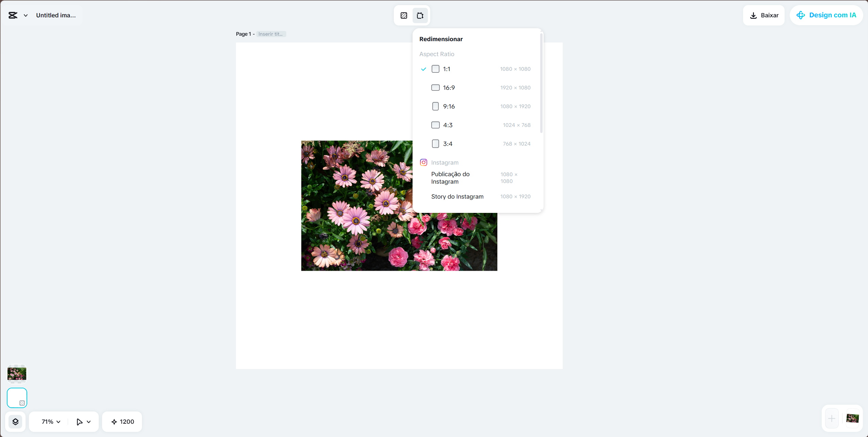Select the flower page thumbnail in the sidebar
The width and height of the screenshot is (868, 437).
tap(17, 374)
